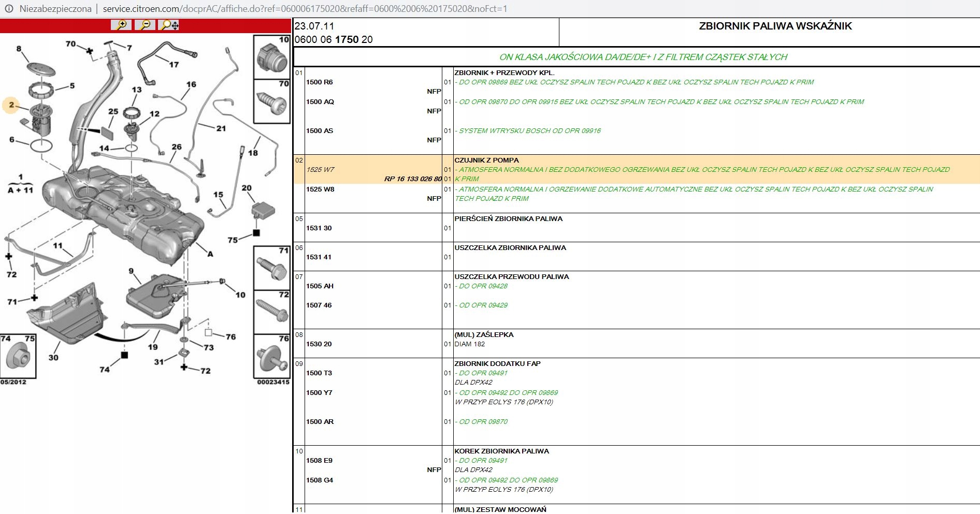Click part number 1505 AH
This screenshot has height=514, width=980.
pos(320,286)
